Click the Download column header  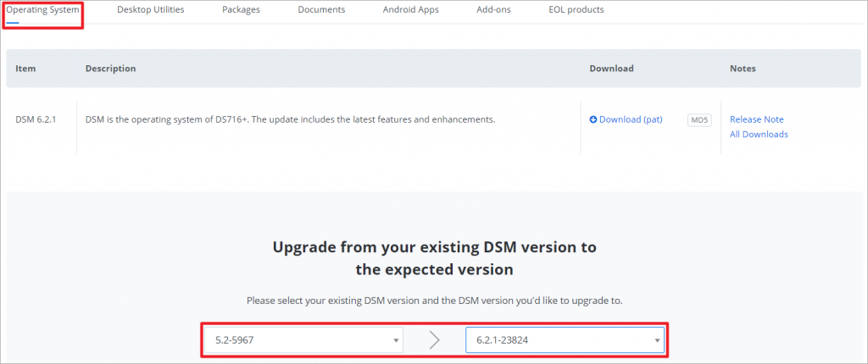tap(611, 69)
